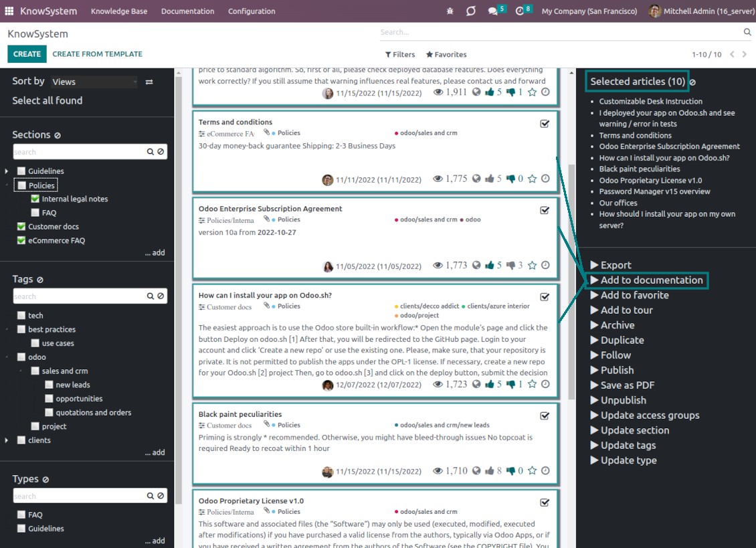Screen dimensions: 756x548
Task: Open the activities clock icon in navbar
Action: point(520,11)
